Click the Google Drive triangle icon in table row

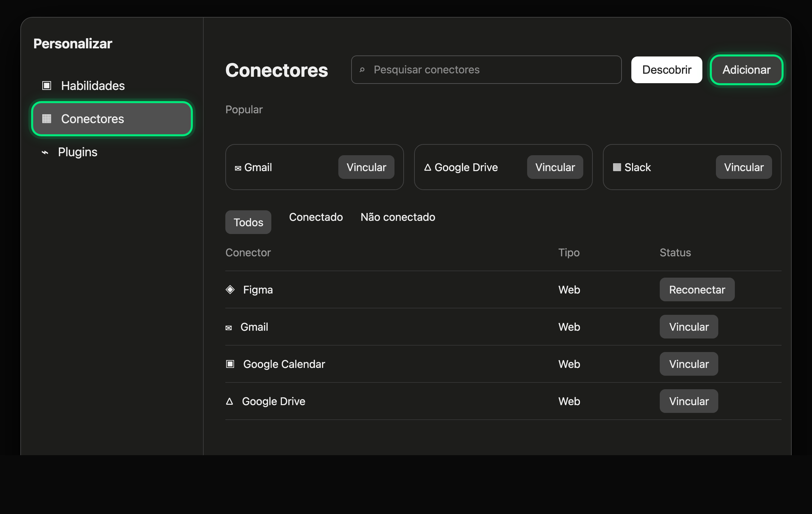coord(229,401)
